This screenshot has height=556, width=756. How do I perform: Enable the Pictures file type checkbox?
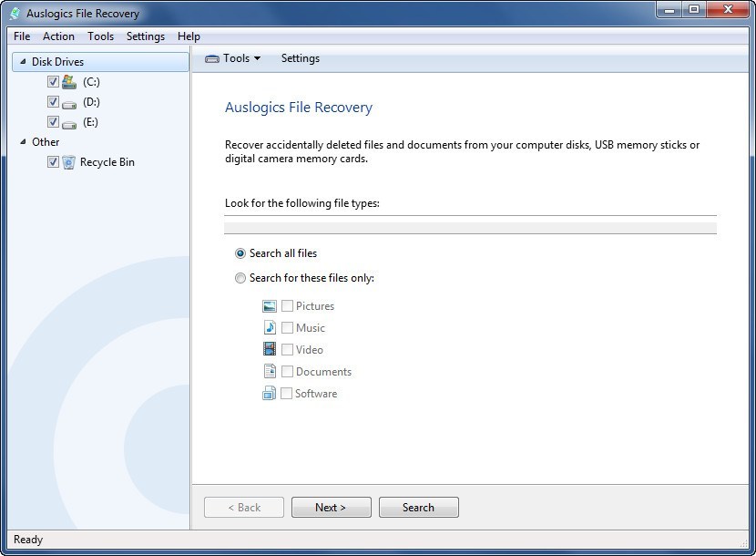tap(287, 305)
